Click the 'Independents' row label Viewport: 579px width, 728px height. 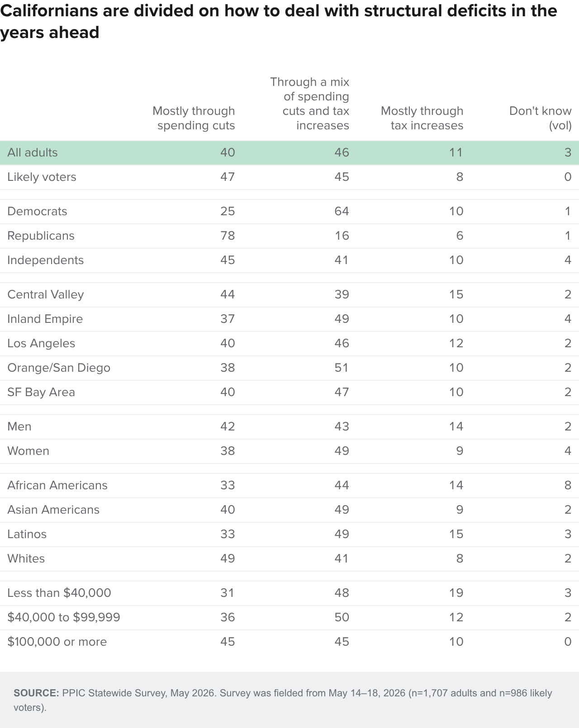click(x=46, y=260)
